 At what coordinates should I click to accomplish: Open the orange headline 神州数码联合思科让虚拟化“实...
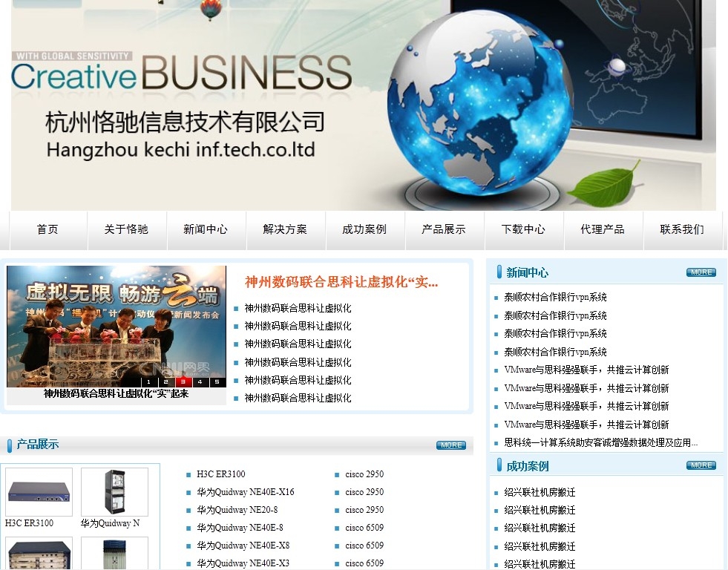341,282
